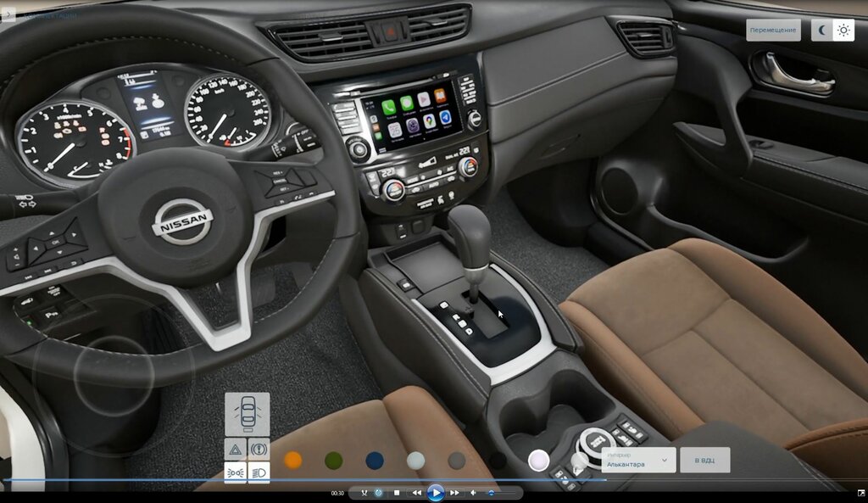
Task: Click the video seek progress bar
Action: (x=434, y=480)
